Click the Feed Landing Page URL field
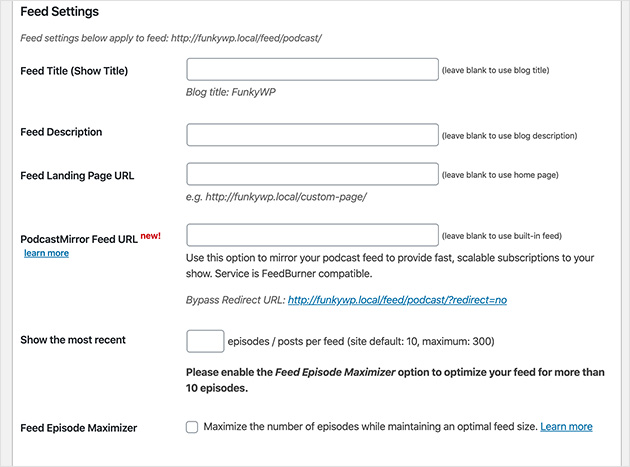Viewport: 630px width, 467px height. click(312, 174)
